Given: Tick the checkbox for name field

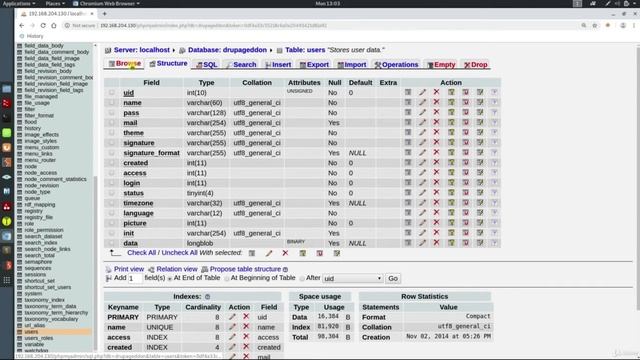Looking at the screenshot, I should (111, 102).
